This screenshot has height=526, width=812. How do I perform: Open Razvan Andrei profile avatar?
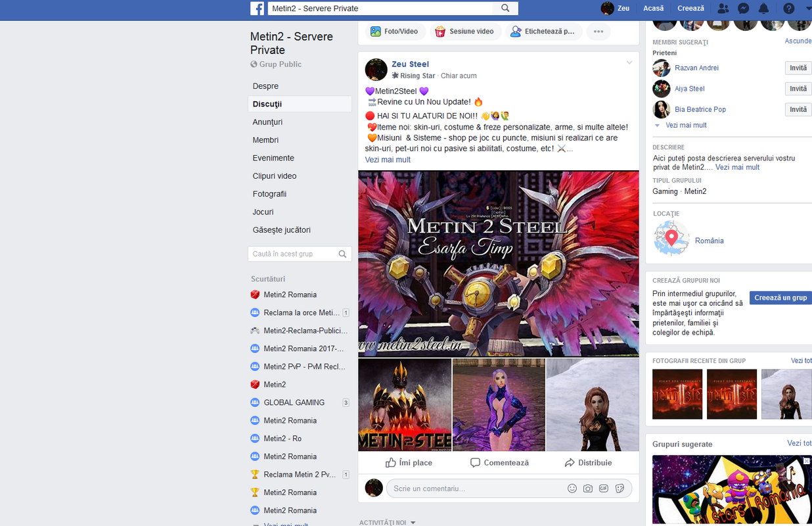tap(662, 68)
